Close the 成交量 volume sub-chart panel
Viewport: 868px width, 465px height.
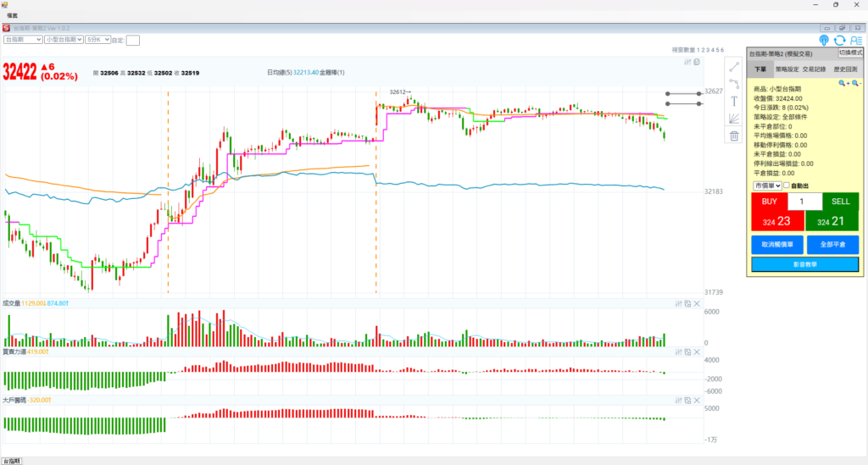[x=698, y=303]
